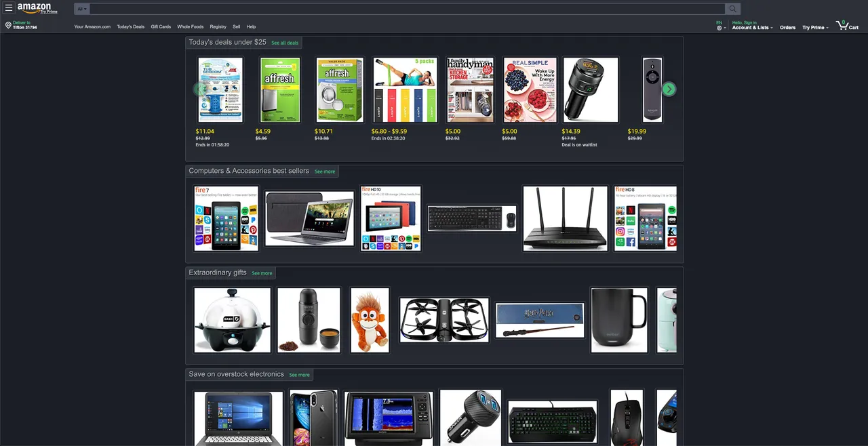Open the Family Handyman magazine deal
This screenshot has height=446, width=868.
coord(470,89)
